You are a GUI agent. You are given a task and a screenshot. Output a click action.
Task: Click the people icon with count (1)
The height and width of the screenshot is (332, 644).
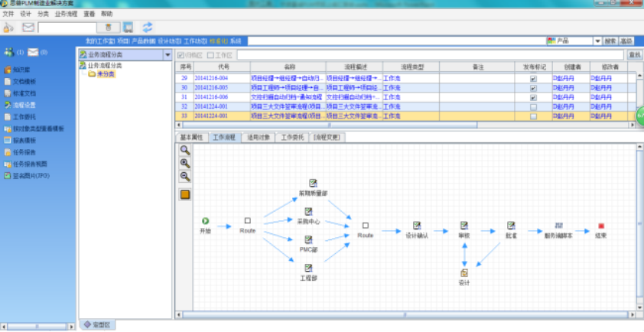click(9, 52)
